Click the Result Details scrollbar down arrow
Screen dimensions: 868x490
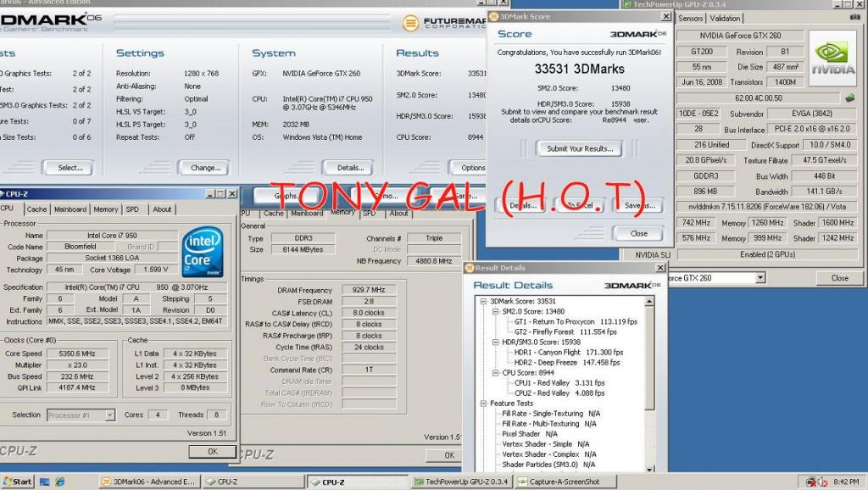(x=650, y=469)
